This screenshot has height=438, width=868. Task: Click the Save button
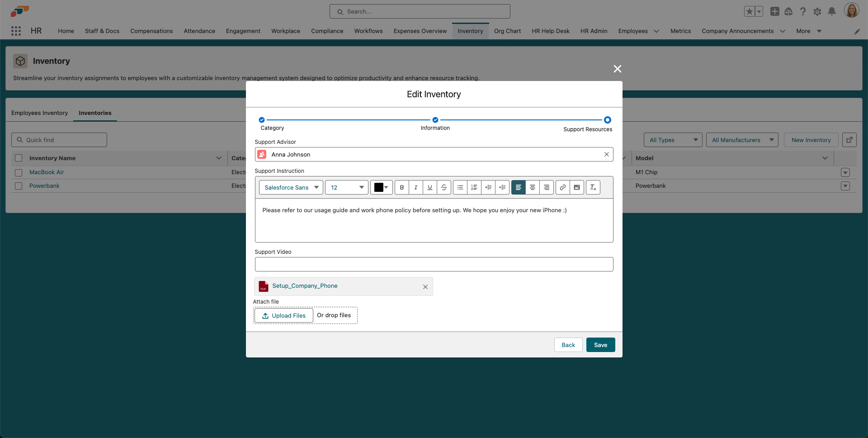click(x=600, y=345)
